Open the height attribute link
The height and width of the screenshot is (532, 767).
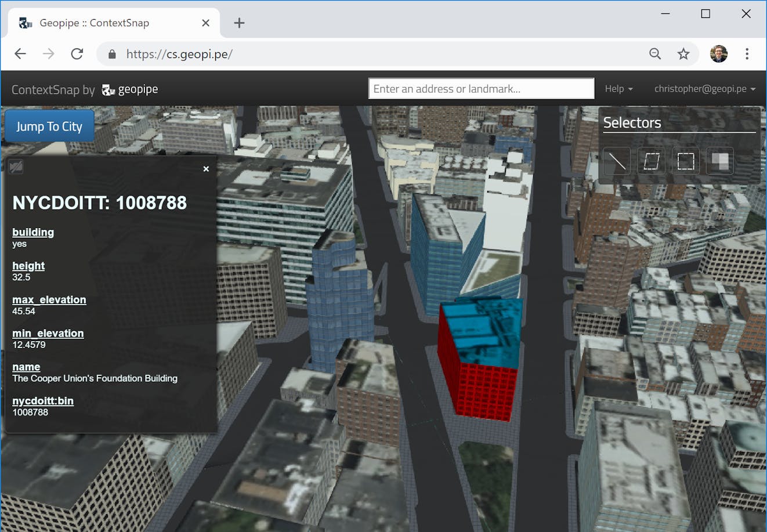28,266
